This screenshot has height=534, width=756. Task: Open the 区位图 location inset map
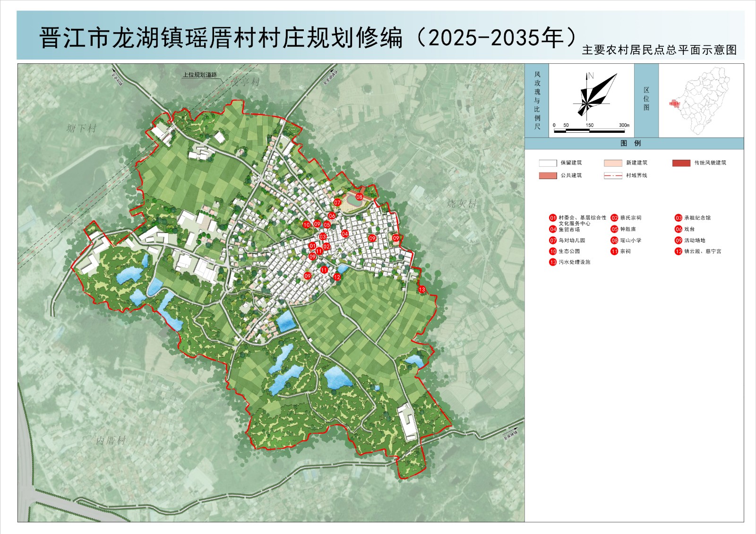(x=701, y=101)
